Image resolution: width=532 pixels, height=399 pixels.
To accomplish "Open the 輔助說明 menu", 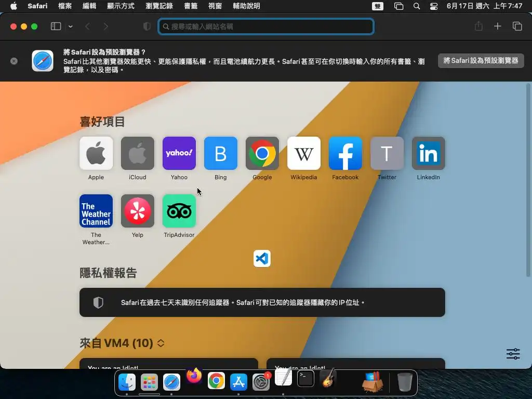I will (246, 6).
